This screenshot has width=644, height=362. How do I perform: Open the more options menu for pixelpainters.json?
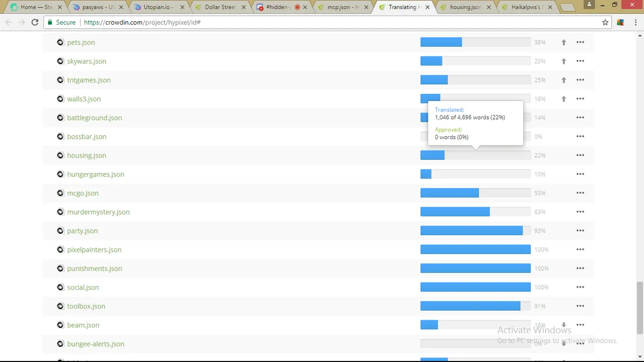(580, 250)
